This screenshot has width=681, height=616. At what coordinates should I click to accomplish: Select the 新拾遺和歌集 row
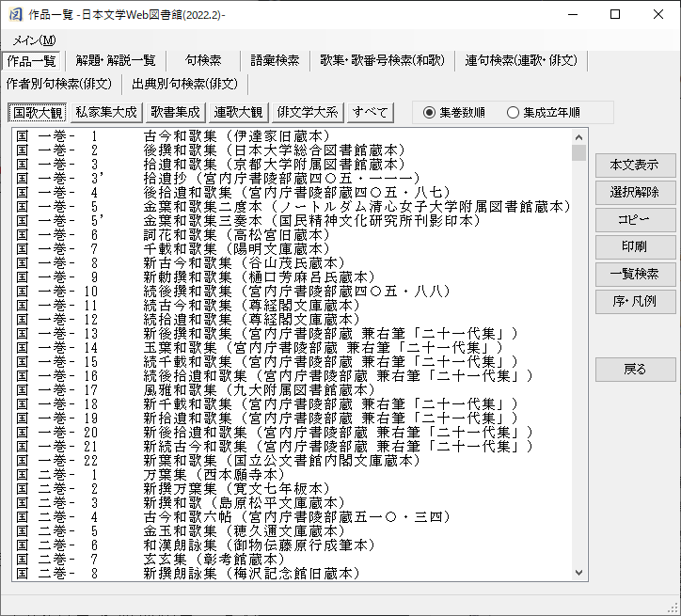tap(292, 419)
